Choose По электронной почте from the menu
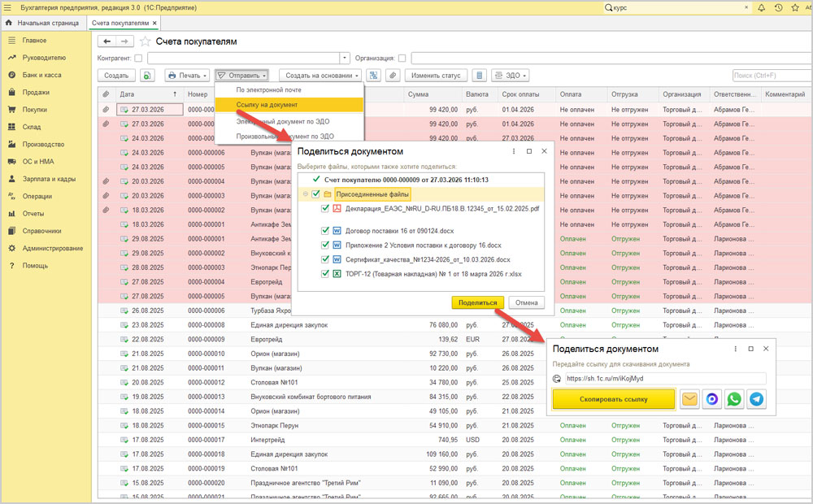Viewport: 813px width, 504px height. (x=268, y=89)
